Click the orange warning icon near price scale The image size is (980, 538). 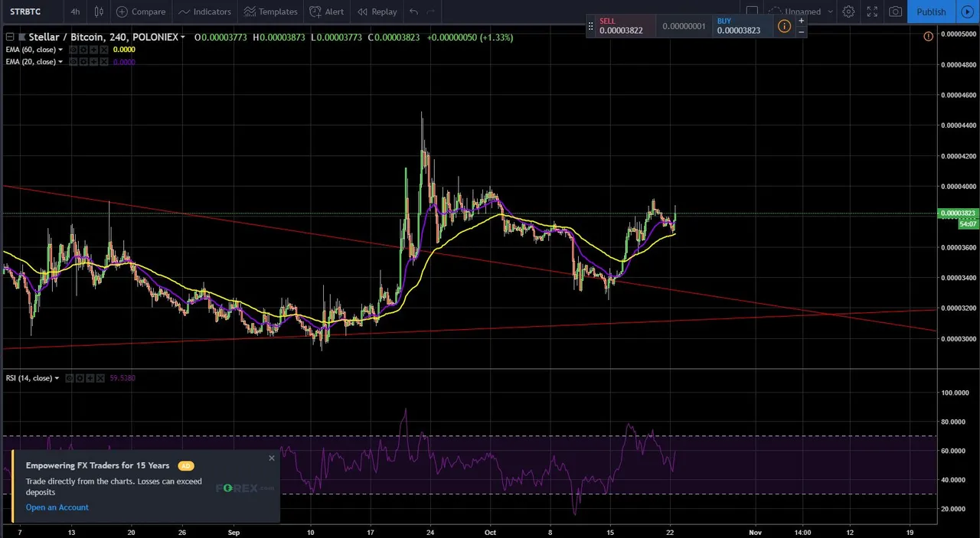[x=928, y=36]
